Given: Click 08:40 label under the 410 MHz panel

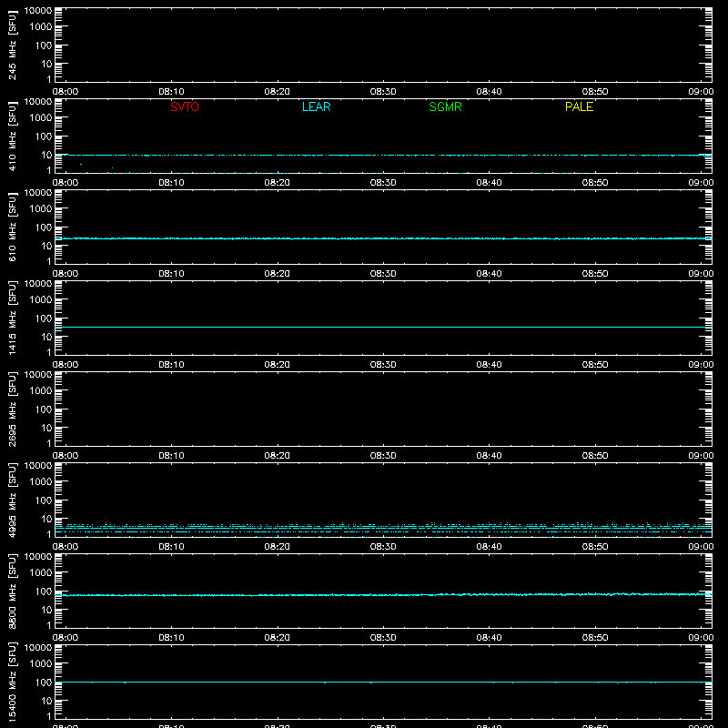Looking at the screenshot, I should [489, 183].
